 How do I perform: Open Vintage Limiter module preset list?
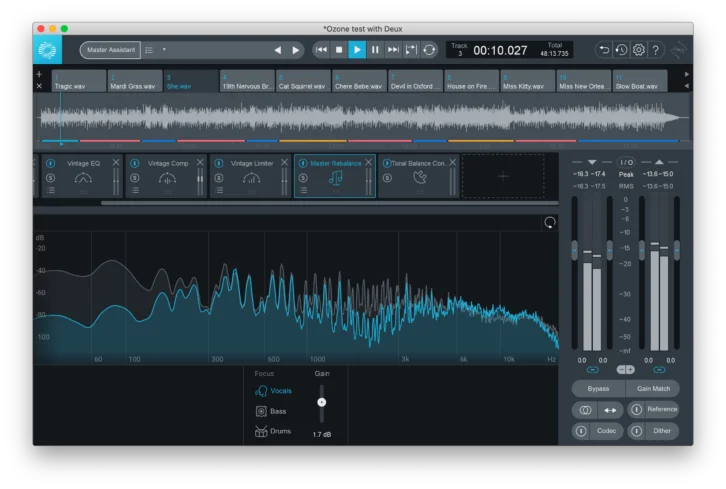point(219,190)
